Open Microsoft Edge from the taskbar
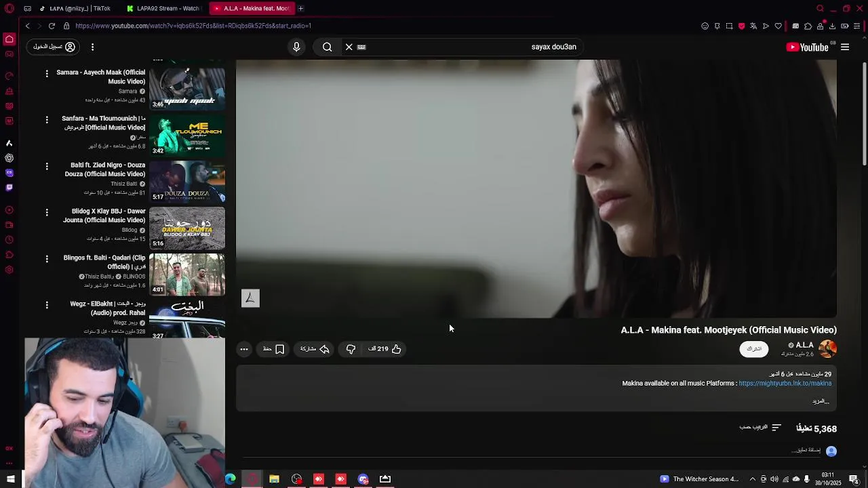The height and width of the screenshot is (488, 868). pos(231,479)
